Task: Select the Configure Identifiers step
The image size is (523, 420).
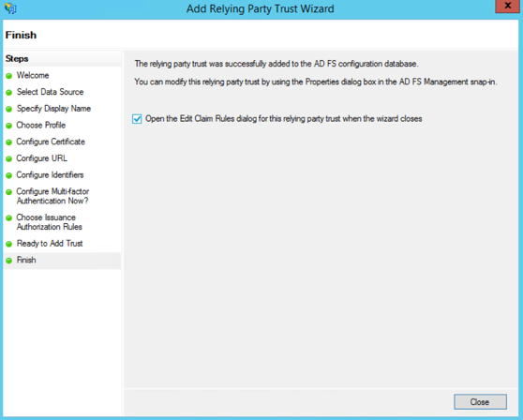Action: pos(50,174)
